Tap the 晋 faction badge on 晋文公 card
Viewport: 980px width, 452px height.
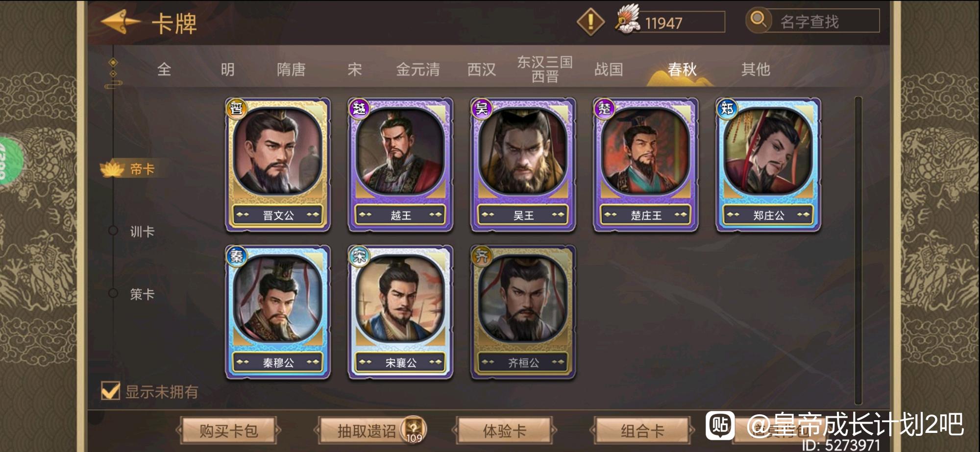(236, 108)
